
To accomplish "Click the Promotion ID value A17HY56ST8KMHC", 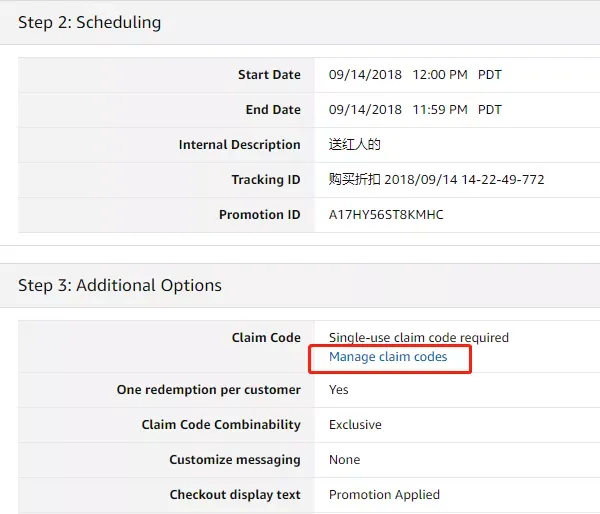I will coord(386,215).
